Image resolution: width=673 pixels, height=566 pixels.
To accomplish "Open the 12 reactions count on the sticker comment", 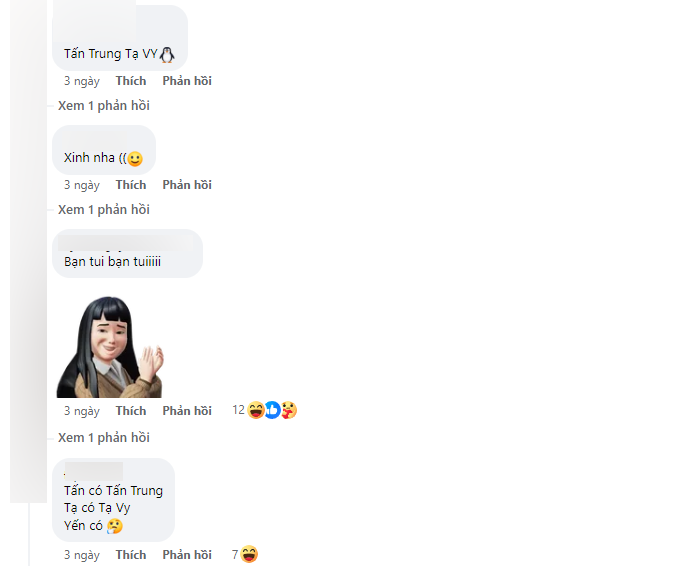I will [239, 410].
